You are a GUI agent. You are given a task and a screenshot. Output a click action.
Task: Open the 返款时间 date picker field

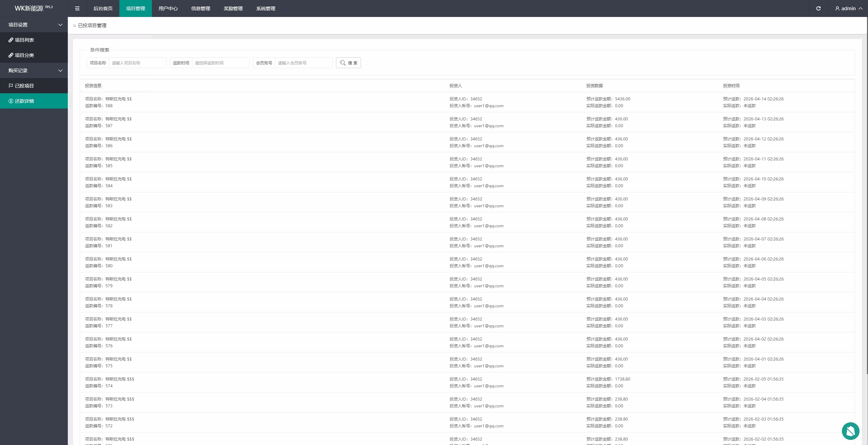click(x=220, y=63)
